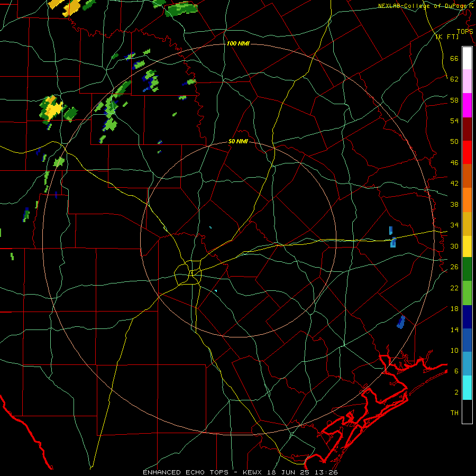Click the medium blue swatch between 14 and 10
The height and width of the screenshot is (476, 476).
467,340
